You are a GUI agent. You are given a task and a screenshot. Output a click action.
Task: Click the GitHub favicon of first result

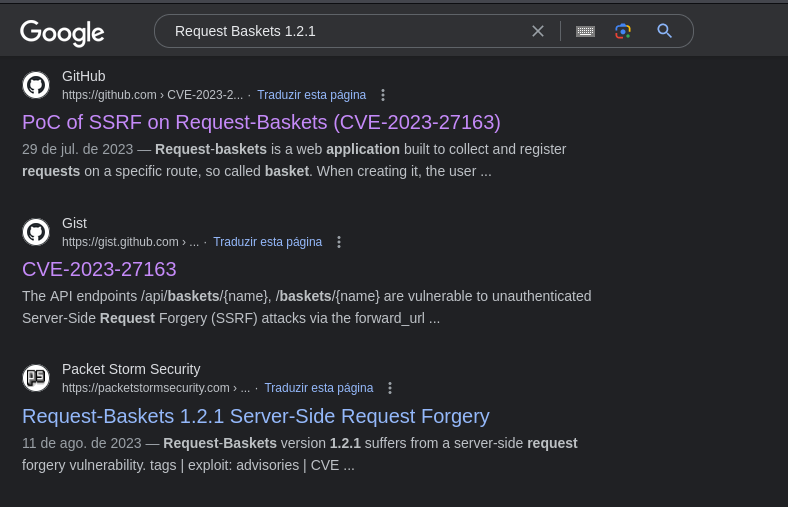36,85
